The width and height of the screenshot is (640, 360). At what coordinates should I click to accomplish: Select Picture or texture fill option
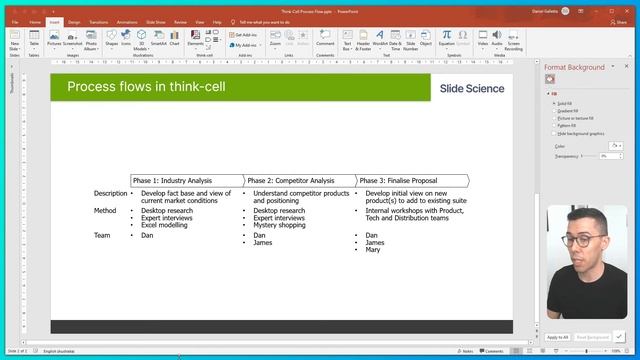point(573,118)
